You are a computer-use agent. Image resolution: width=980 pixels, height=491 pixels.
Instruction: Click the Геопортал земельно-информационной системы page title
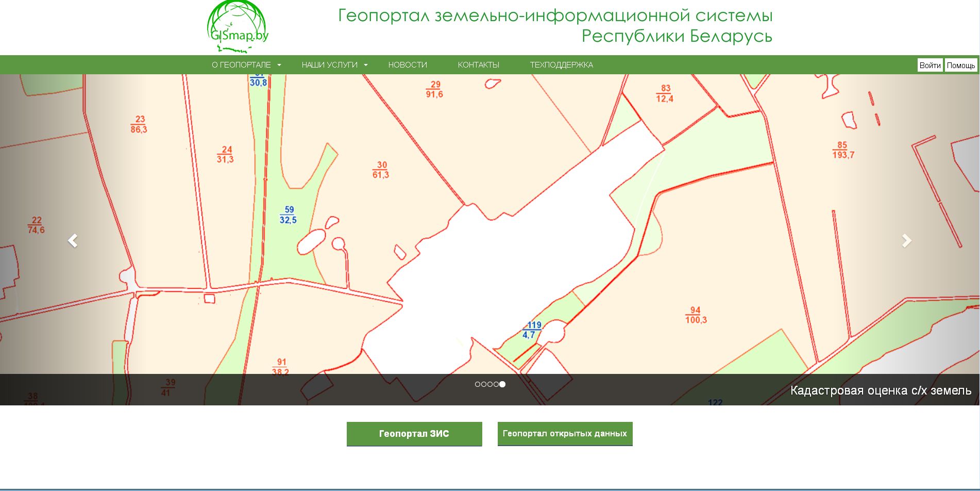click(555, 26)
